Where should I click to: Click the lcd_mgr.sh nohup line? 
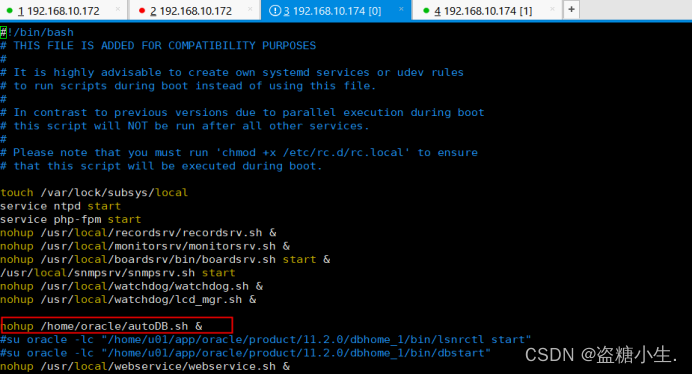click(x=128, y=299)
